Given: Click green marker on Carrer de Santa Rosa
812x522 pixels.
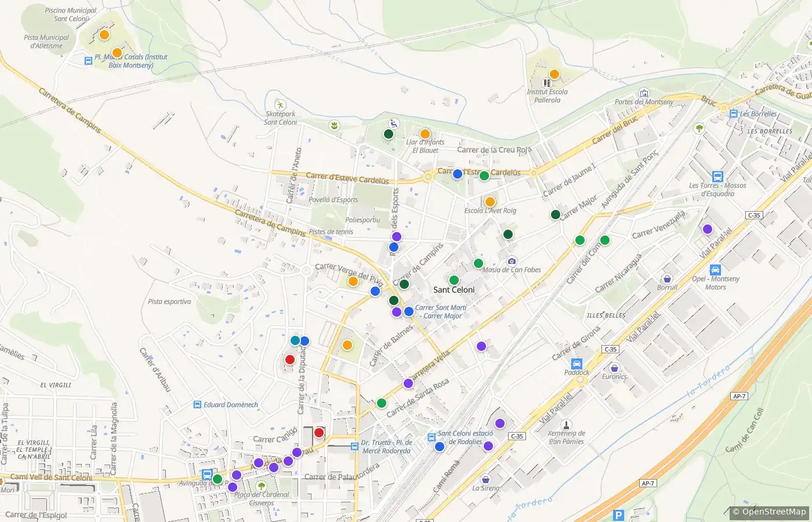Looking at the screenshot, I should 382,403.
